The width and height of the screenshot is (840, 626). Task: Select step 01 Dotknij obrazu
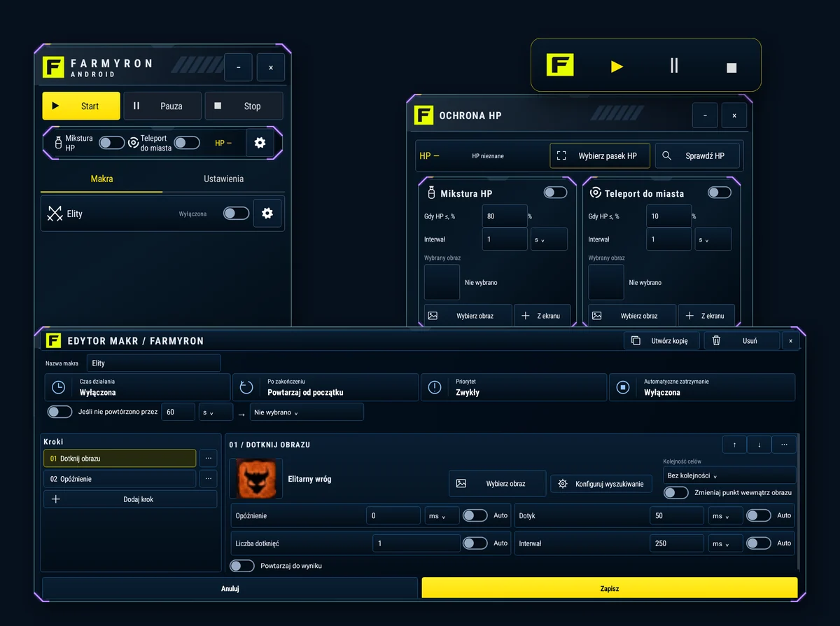click(x=120, y=459)
